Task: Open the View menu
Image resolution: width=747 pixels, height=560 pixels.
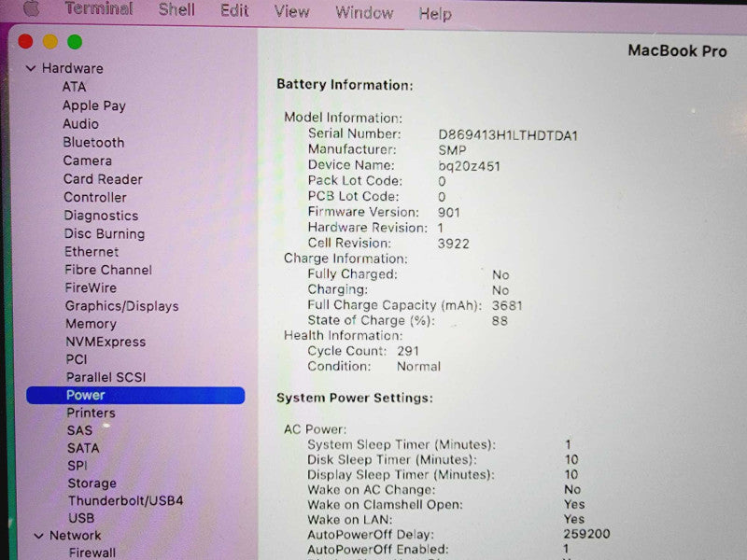Action: coord(291,11)
